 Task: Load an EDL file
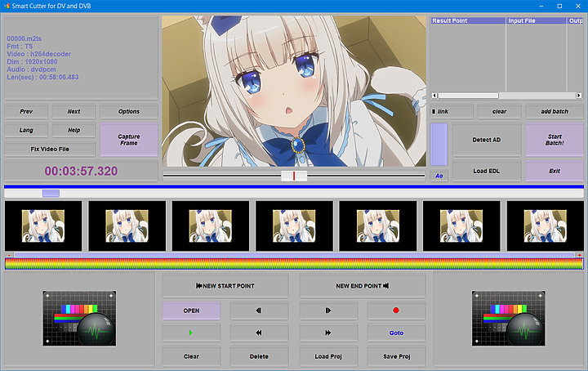click(487, 171)
